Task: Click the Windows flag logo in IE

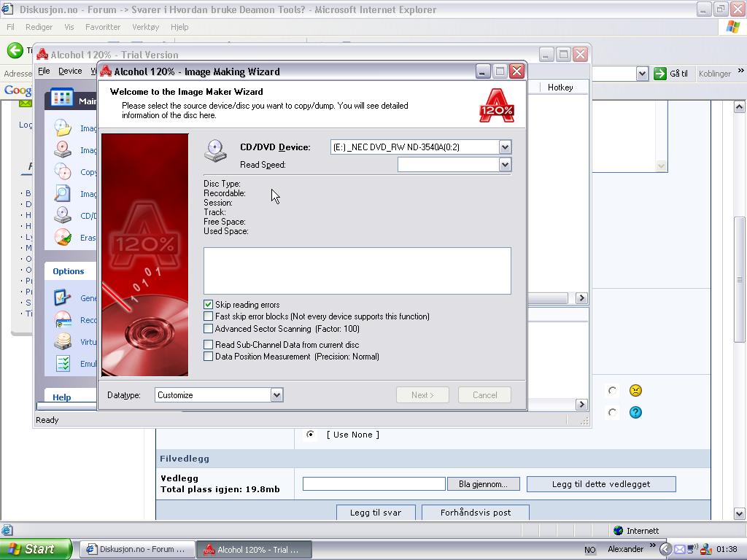Action: (x=732, y=27)
